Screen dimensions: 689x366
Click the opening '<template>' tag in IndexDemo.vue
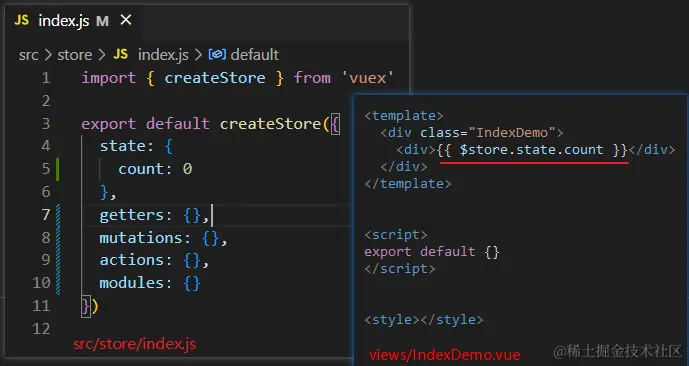tap(404, 116)
